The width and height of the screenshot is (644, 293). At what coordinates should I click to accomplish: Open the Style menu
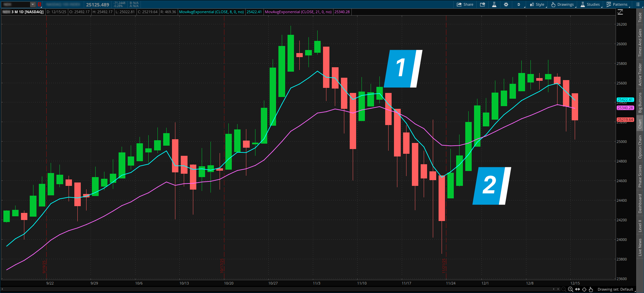tap(537, 4)
